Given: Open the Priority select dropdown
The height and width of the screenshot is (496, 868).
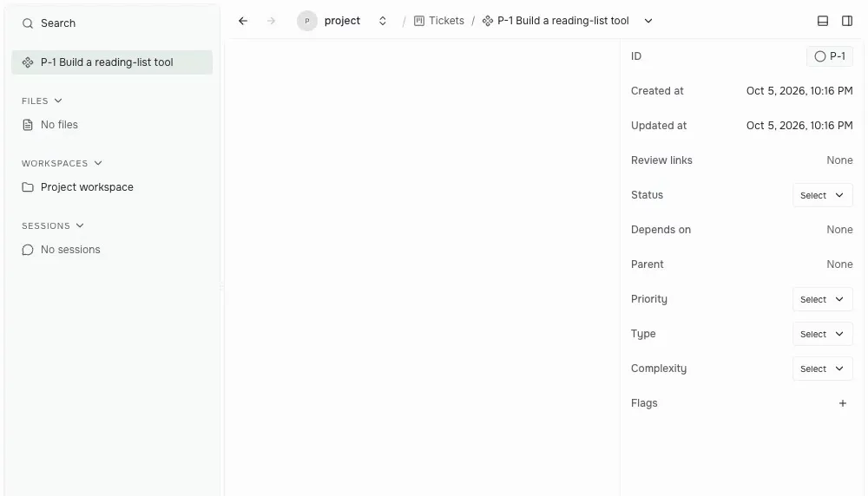Looking at the screenshot, I should coord(823,299).
